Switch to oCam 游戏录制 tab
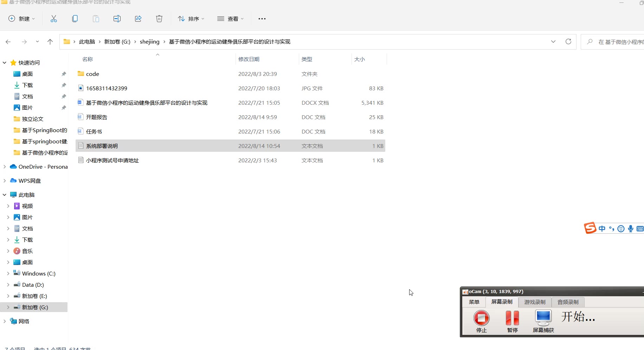Viewport: 644px width, 350px height. (535, 302)
